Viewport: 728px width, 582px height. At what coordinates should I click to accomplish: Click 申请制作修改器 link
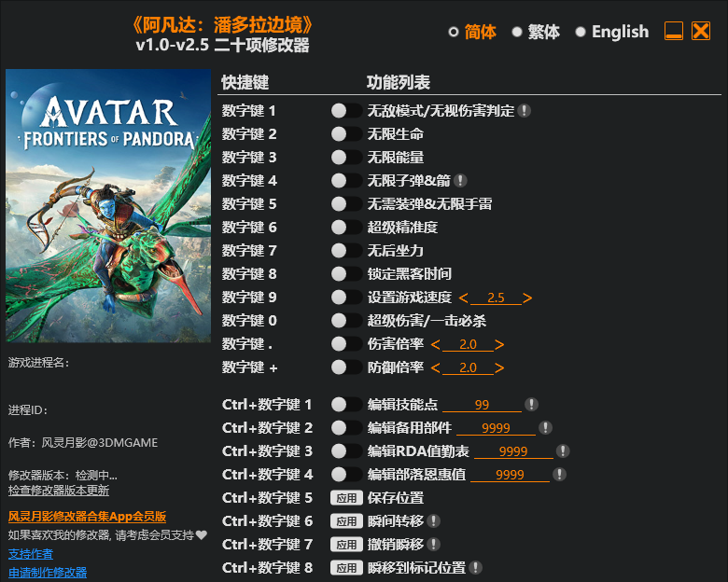[x=48, y=573]
